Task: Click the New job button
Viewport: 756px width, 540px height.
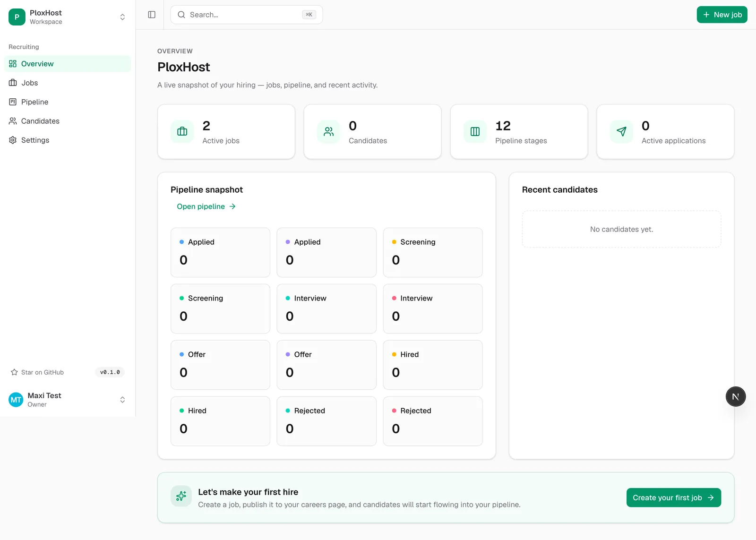Action: tap(722, 15)
